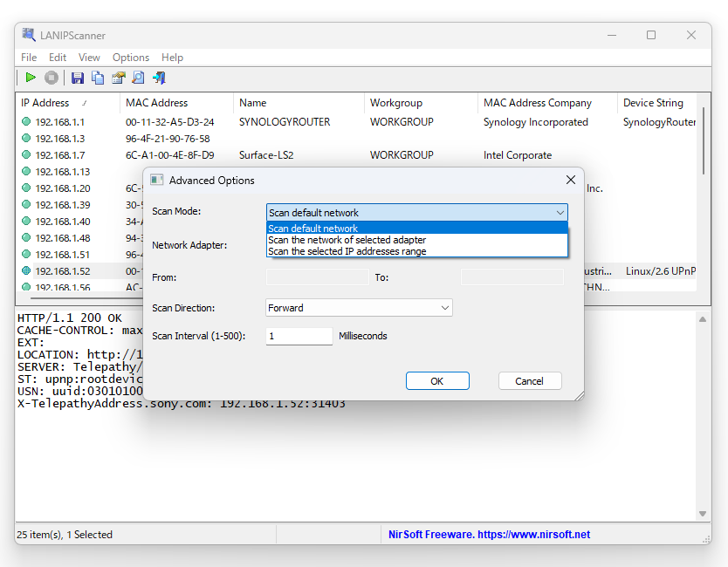Click the lower pane scroll up arrow
Screen dimensions: 728x567
click(703, 319)
